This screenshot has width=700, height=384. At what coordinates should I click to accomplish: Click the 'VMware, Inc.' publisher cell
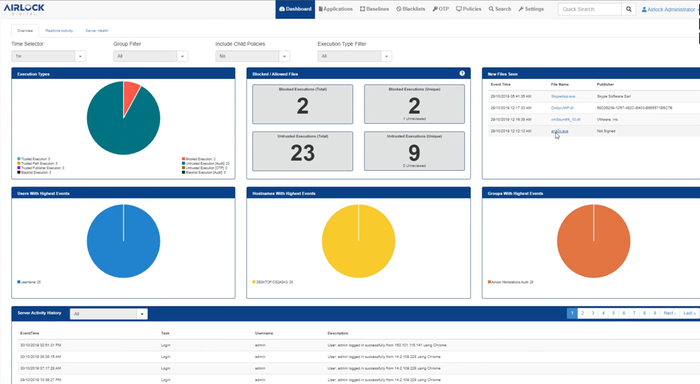coord(607,120)
